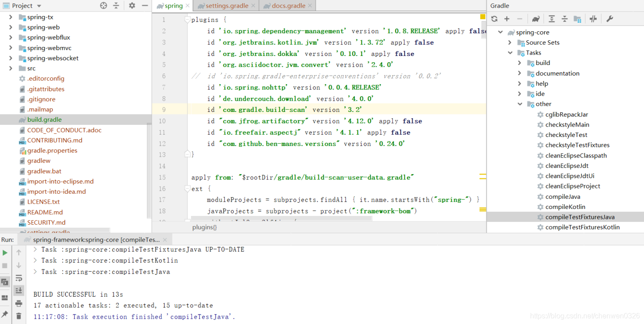Screen dimensions: 644x324
Task: Open Project panel gear settings
Action: (x=132, y=5)
